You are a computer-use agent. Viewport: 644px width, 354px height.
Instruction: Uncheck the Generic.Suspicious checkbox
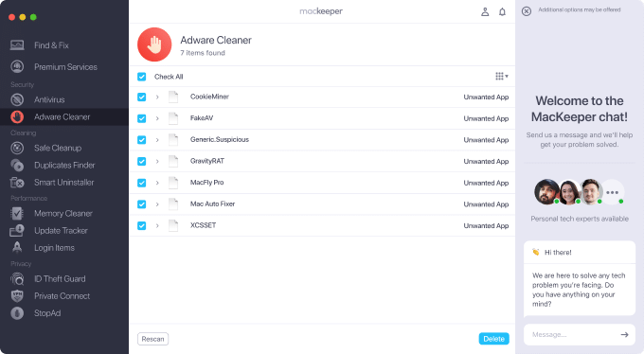[x=142, y=140]
